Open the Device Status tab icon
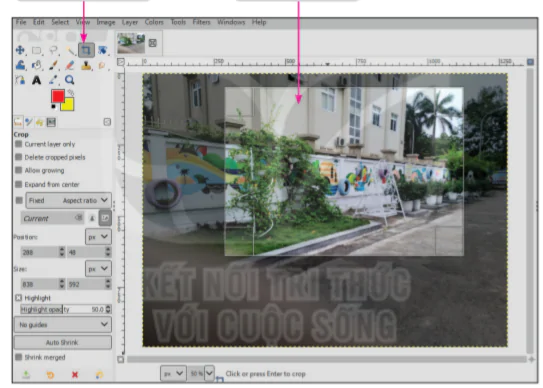 [x=29, y=122]
